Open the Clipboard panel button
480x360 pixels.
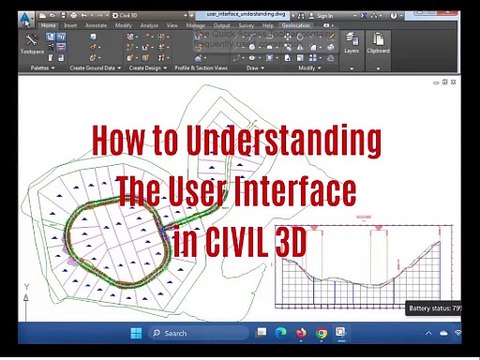click(378, 43)
